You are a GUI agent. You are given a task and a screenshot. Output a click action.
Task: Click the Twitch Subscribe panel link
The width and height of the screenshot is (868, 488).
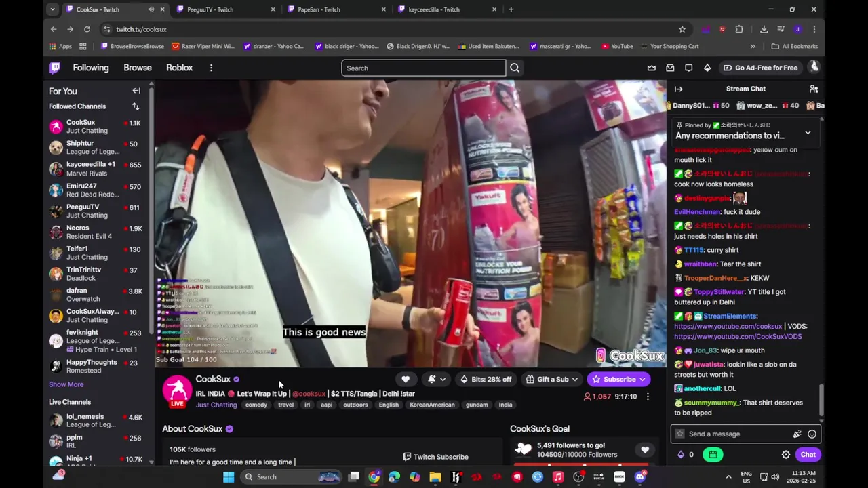(x=435, y=457)
